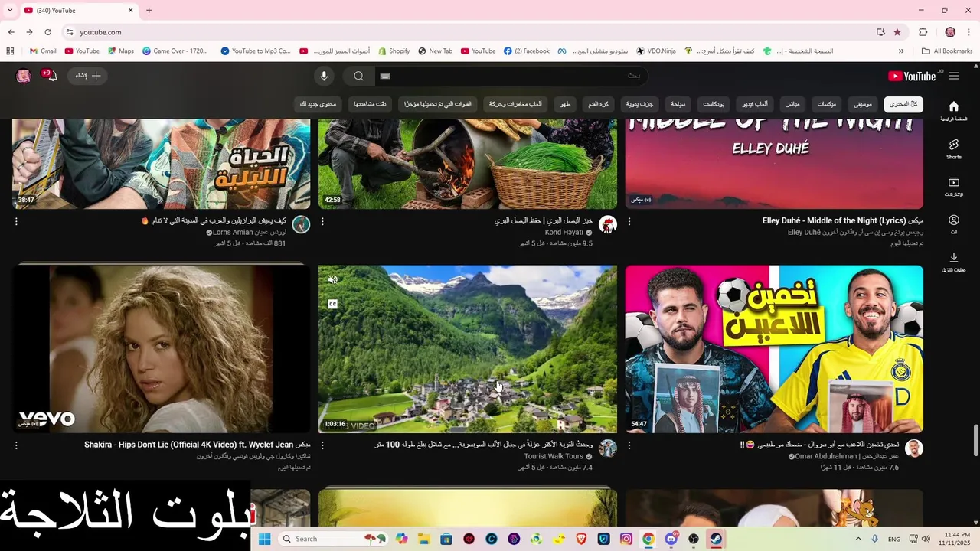
Task: Unmute the Swiss village preview video
Action: click(333, 280)
